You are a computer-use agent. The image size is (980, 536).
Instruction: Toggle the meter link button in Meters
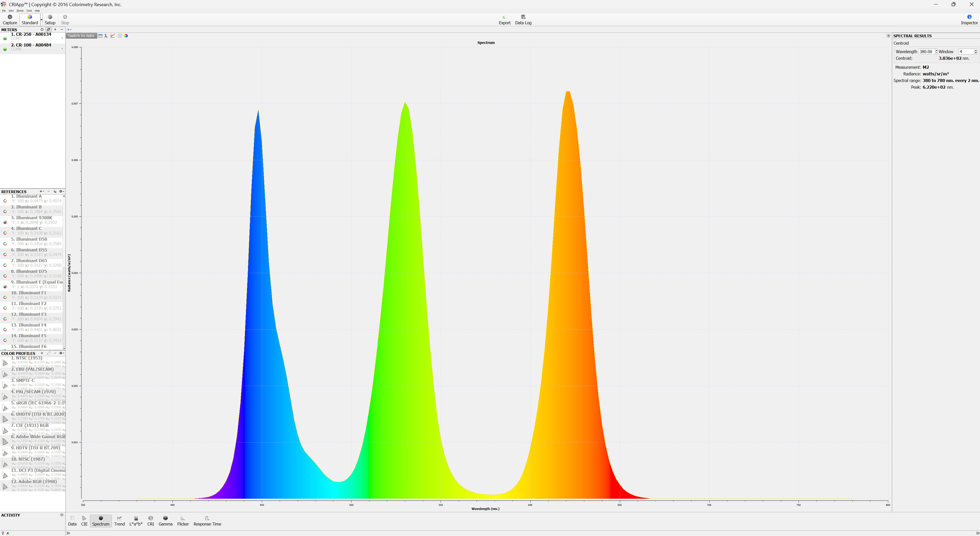click(x=48, y=29)
